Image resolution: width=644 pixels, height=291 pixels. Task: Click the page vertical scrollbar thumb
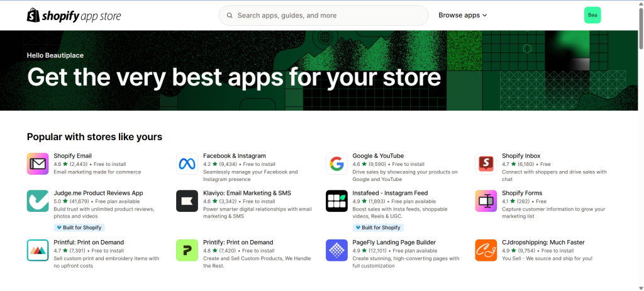coord(640,28)
